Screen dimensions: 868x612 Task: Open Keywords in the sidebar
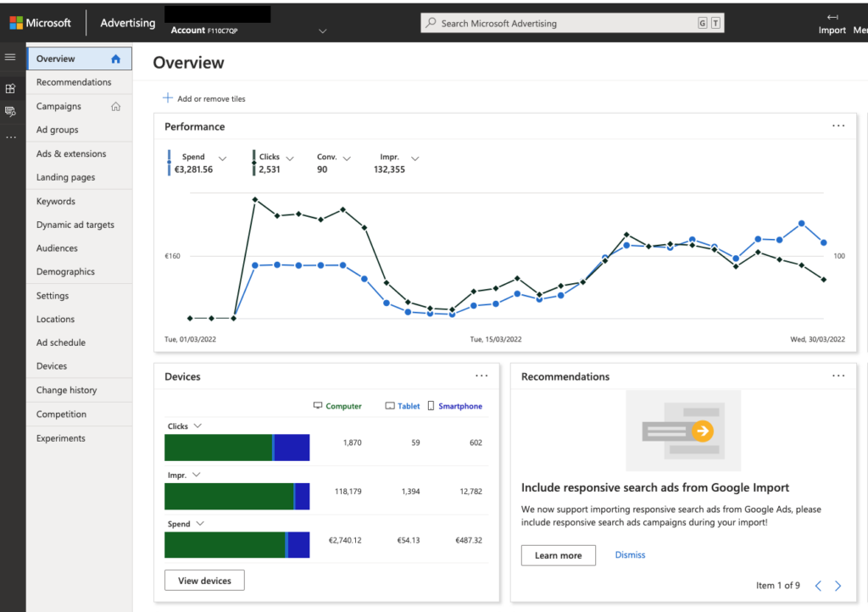(79, 202)
